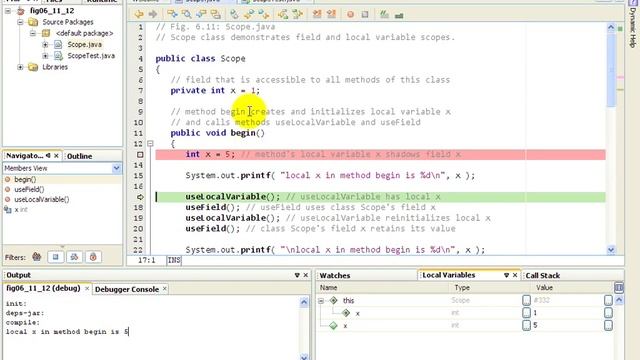Click the Toggle Bookmark icon in the editor toolbar
The image size is (640, 360).
coord(234,15)
